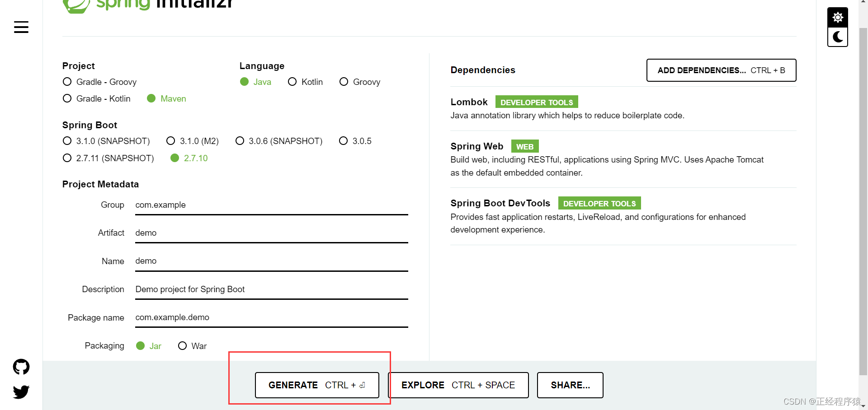The image size is (868, 410).
Task: Pick War packaging
Action: tap(193, 346)
